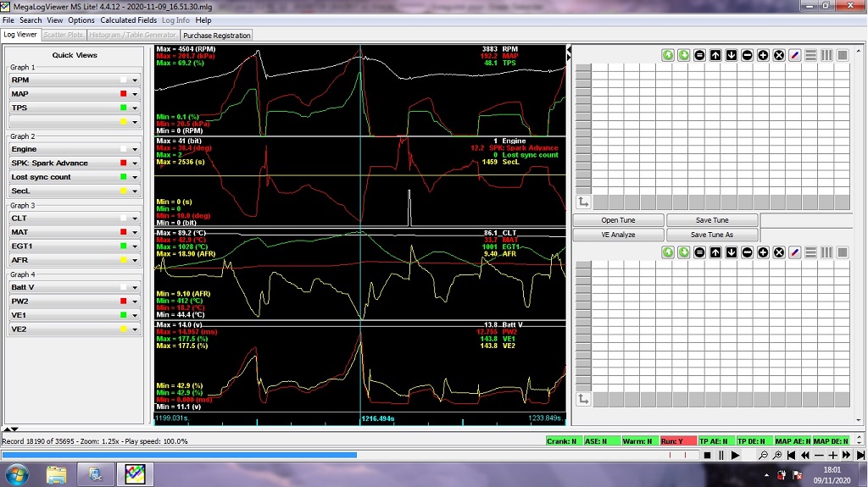Viewport: 868px width, 487px height.
Task: Open the Calculated Fields menu
Action: 129,20
